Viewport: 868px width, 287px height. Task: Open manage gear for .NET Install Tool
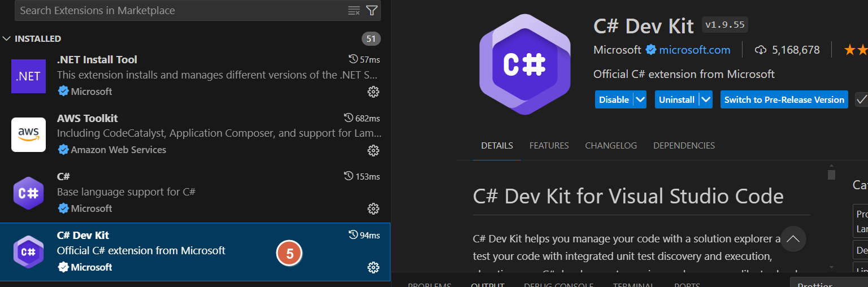373,92
